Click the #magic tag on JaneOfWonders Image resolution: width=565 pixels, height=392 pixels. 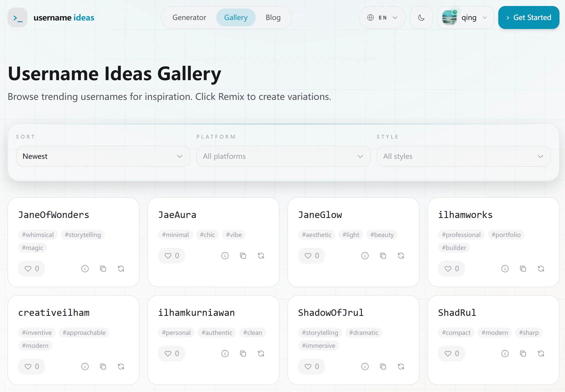tap(32, 248)
